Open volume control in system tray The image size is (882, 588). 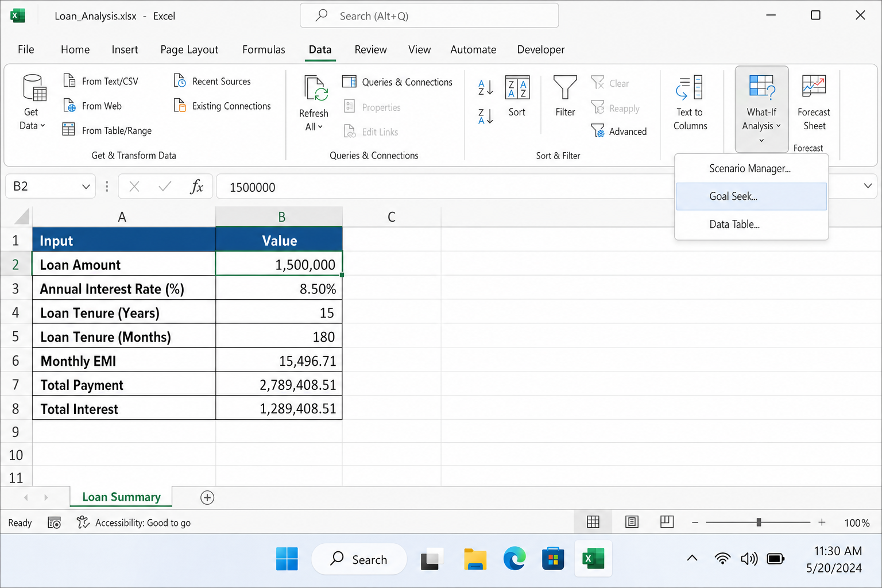(x=749, y=558)
